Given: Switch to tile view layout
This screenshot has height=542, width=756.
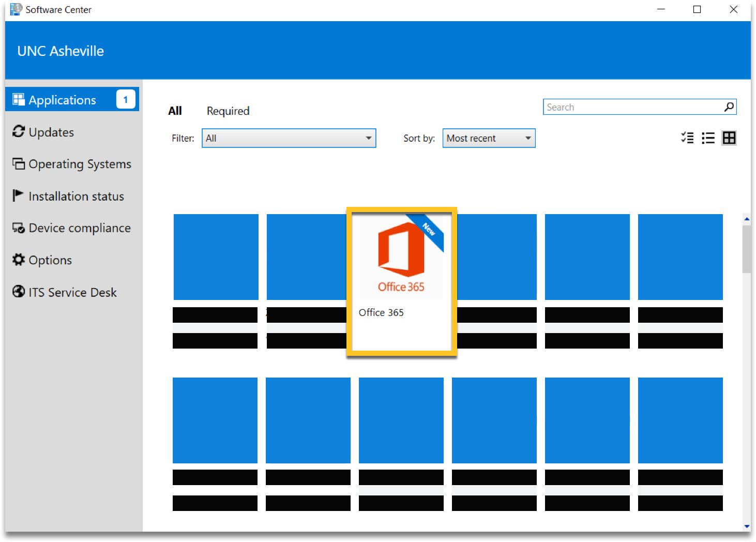Looking at the screenshot, I should pos(729,138).
